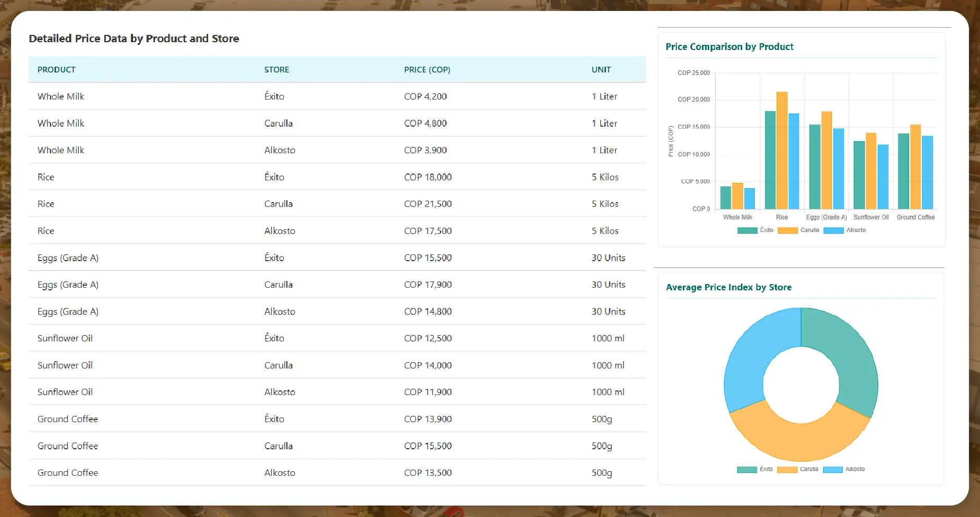Sort the table by PRICE (COP) column
The height and width of the screenshot is (517, 980).
pos(427,69)
